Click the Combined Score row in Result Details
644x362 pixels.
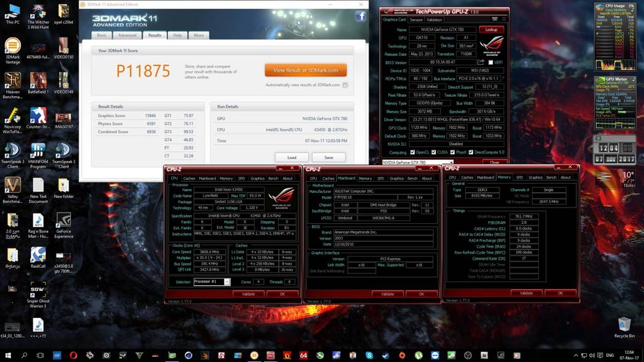(127, 132)
